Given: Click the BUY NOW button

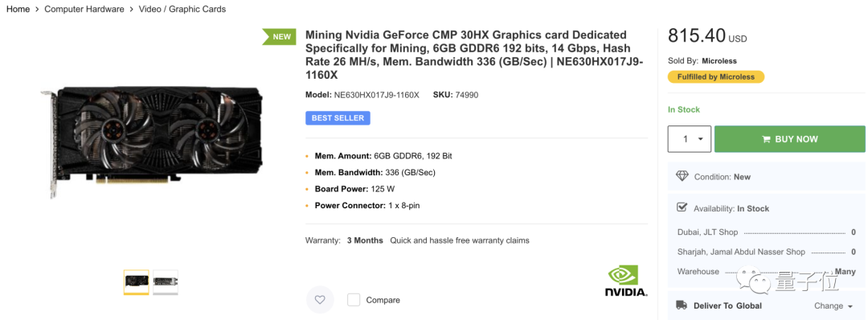Looking at the screenshot, I should (790, 139).
